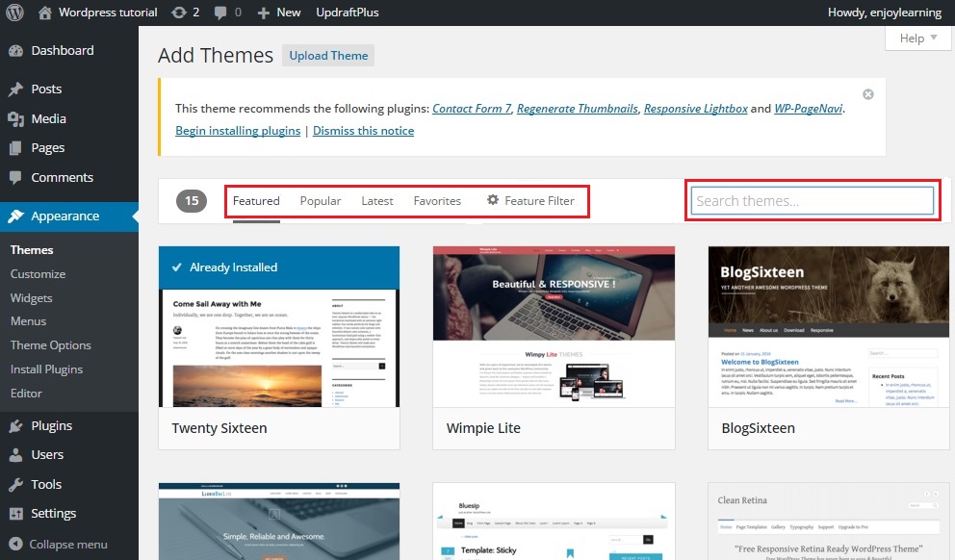
Task: Open the Feature Filter option
Action: (x=530, y=201)
